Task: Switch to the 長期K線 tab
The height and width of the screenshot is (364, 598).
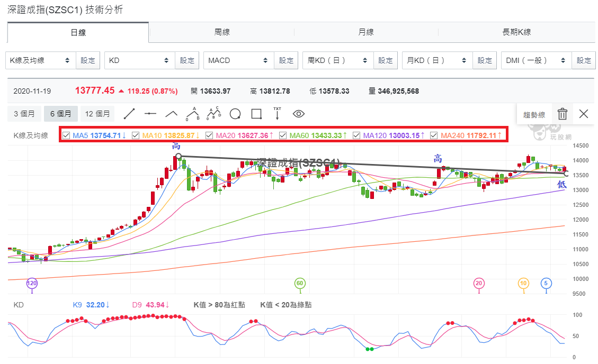Action: click(517, 32)
